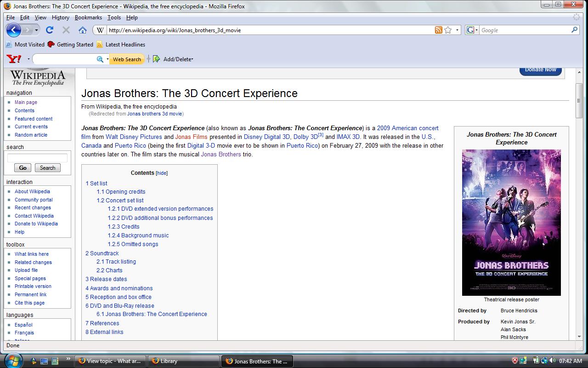Go to the Firefox home page icon
Viewport: 588px width, 368px height.
83,30
